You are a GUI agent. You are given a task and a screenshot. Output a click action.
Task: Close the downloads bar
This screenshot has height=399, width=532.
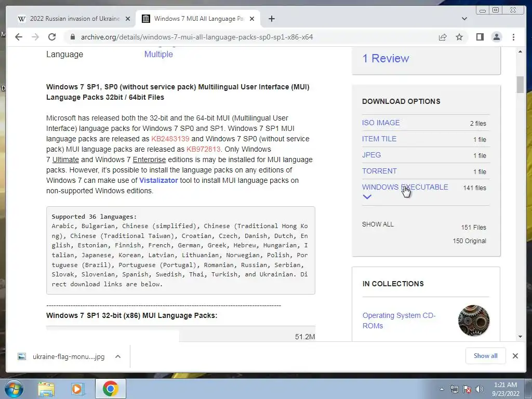(515, 356)
